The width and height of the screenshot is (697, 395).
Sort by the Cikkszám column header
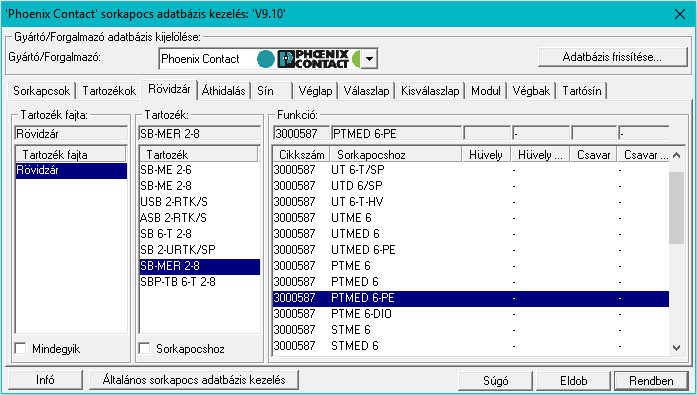tap(301, 155)
